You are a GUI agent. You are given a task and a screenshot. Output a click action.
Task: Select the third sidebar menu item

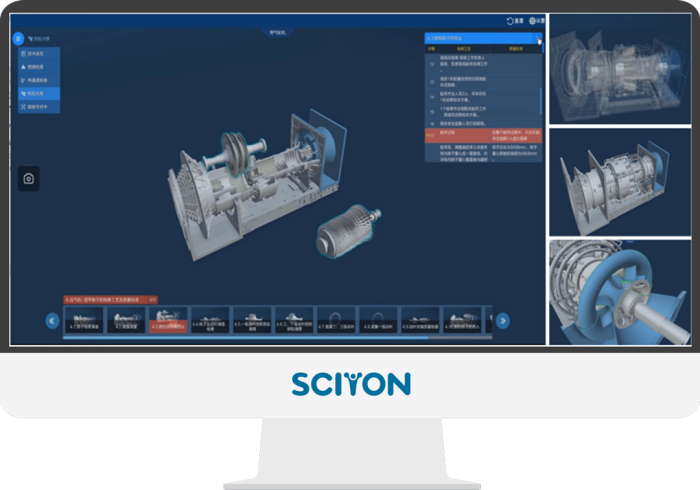point(38,80)
